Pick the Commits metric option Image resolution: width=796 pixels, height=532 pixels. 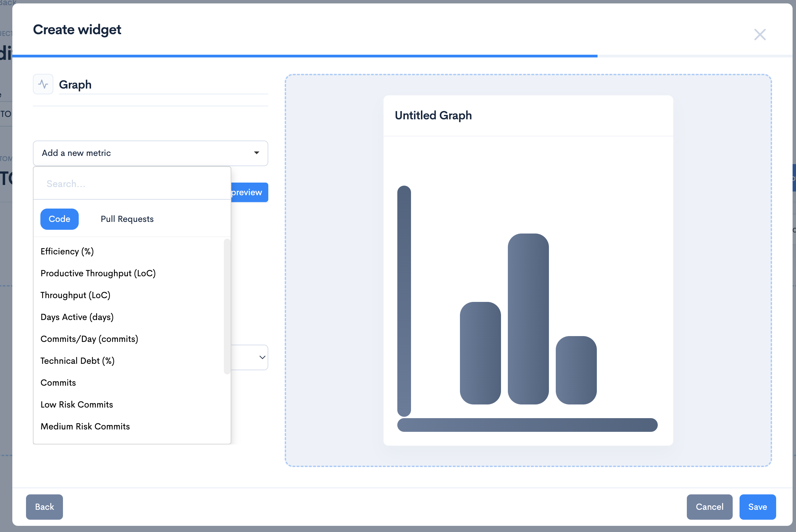(58, 383)
